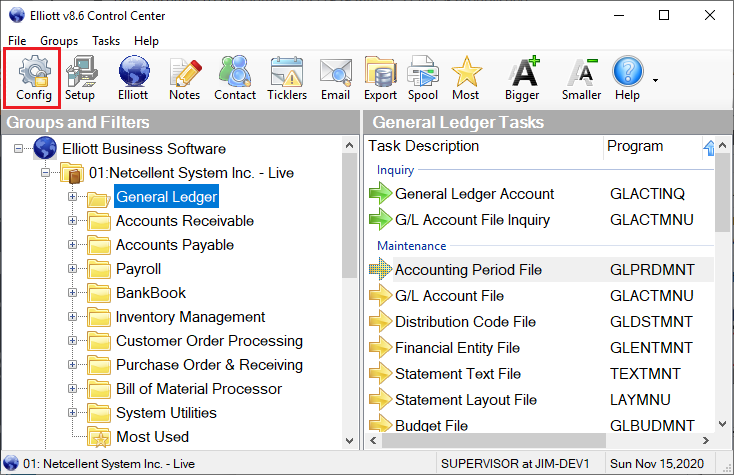The height and width of the screenshot is (475, 734).
Task: Select Purchase Order & Receiving folder
Action: pos(209,365)
